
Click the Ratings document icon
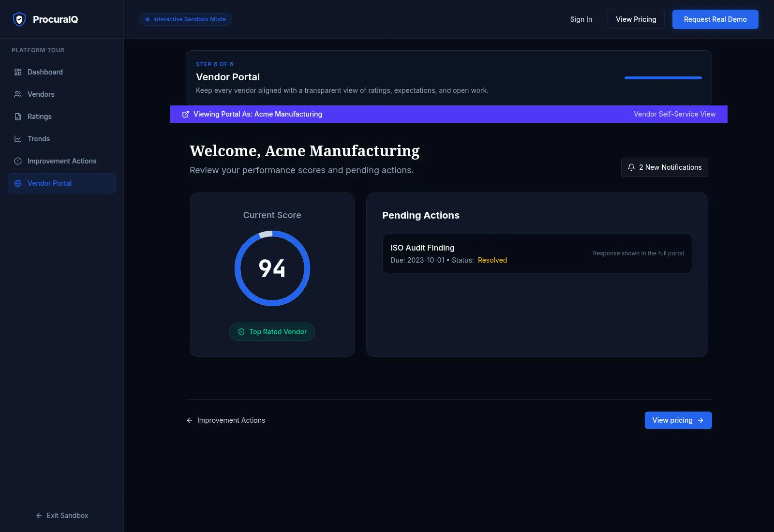click(x=18, y=117)
